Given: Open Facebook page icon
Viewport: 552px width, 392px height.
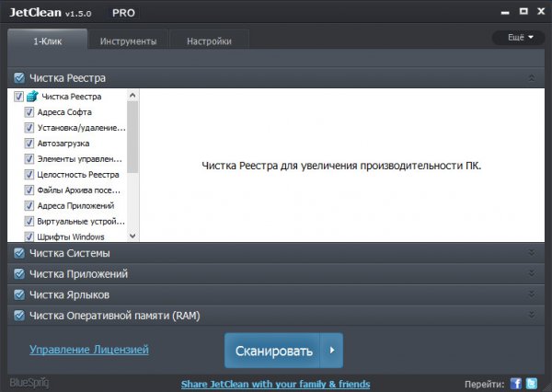Looking at the screenshot, I should (516, 384).
